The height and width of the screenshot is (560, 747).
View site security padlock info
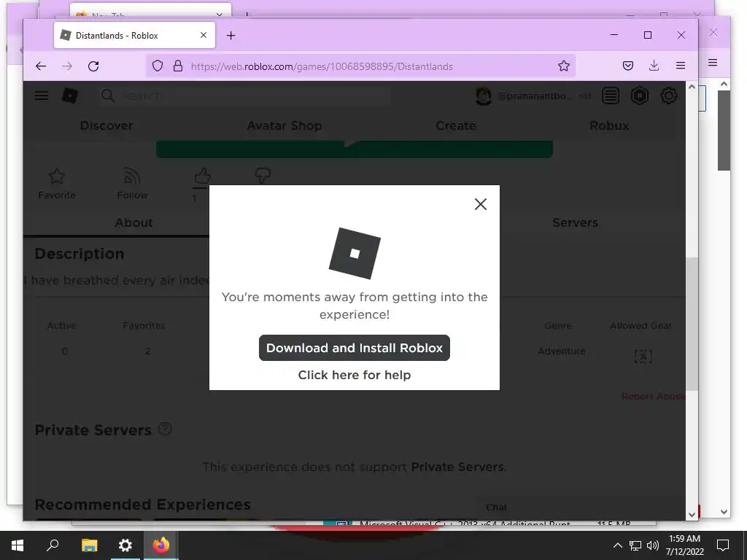178,66
